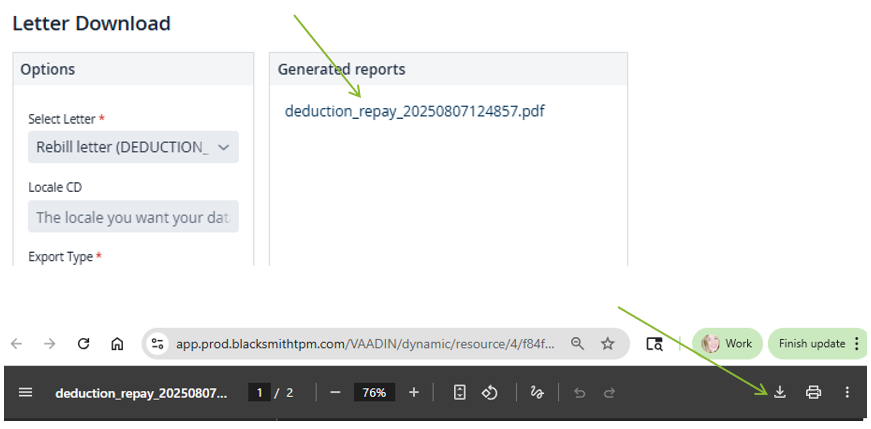Zoom in on the PDF document
Viewport: 871px width, 429px height.
414,392
